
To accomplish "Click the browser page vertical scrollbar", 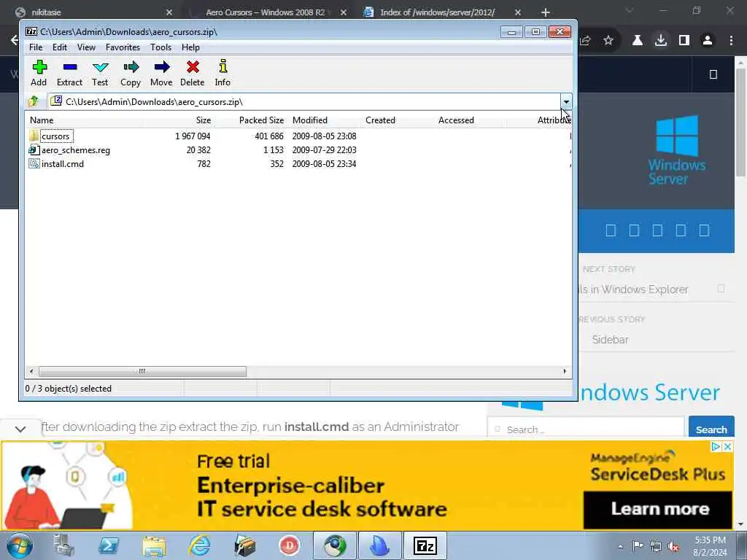I will [741, 122].
